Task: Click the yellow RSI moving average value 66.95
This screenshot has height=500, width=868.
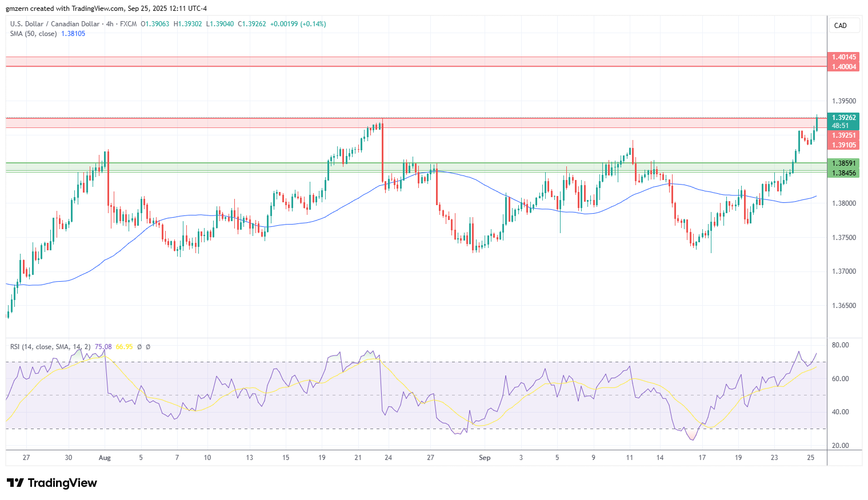Action: [x=123, y=346]
